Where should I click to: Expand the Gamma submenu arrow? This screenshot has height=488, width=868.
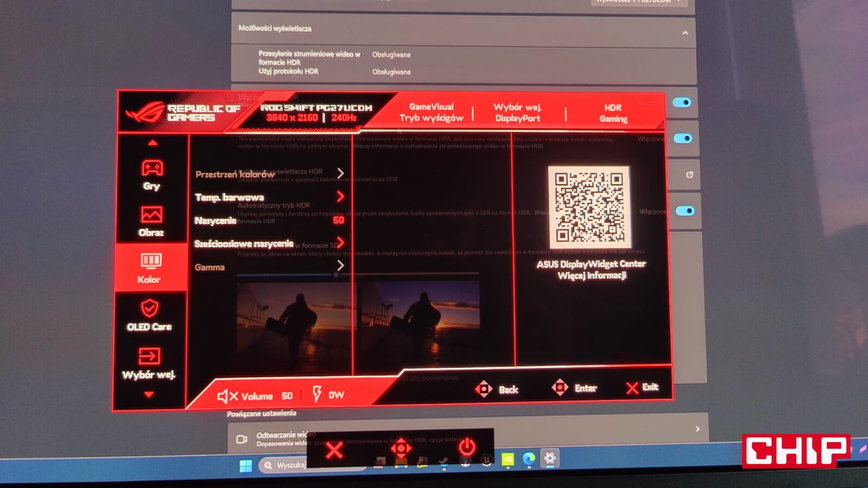point(340,266)
